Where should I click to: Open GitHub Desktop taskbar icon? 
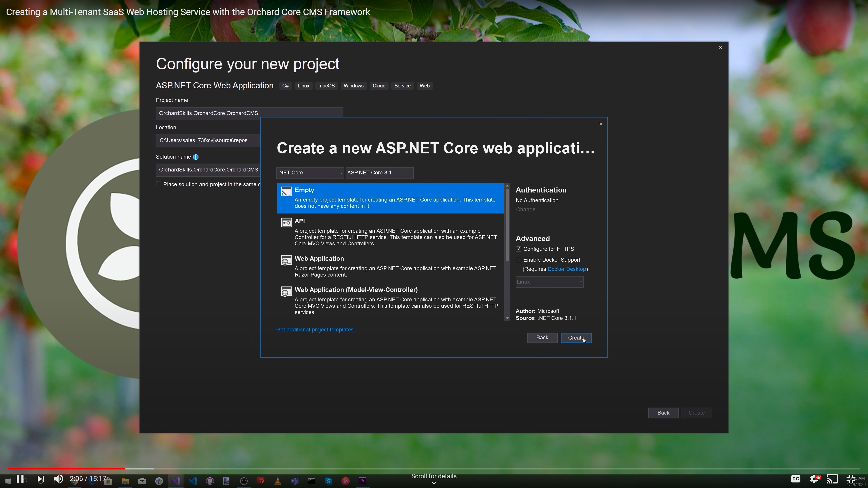pyautogui.click(x=210, y=481)
